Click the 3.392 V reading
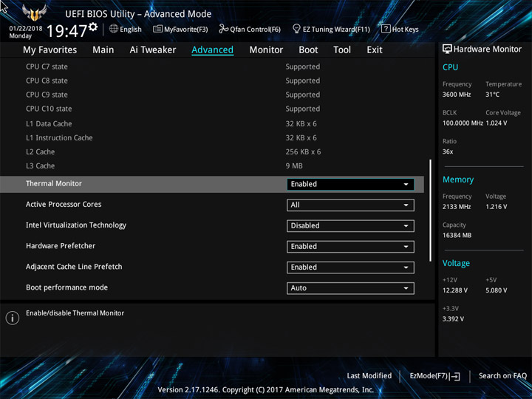This screenshot has height=399, width=532. 453,319
